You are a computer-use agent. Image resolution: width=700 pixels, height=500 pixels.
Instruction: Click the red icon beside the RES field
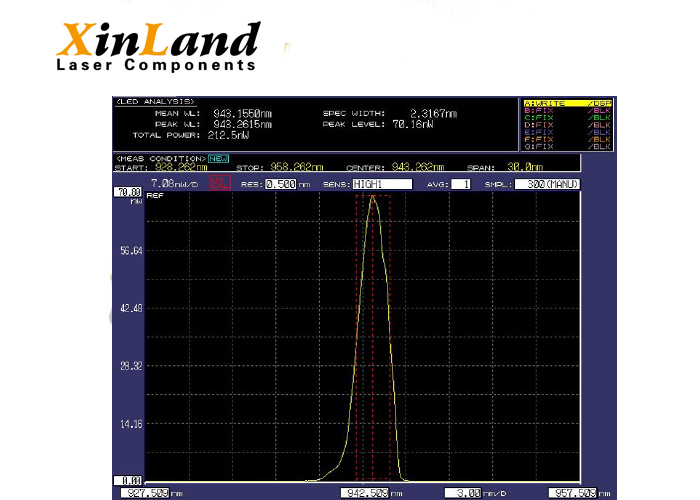pyautogui.click(x=222, y=184)
